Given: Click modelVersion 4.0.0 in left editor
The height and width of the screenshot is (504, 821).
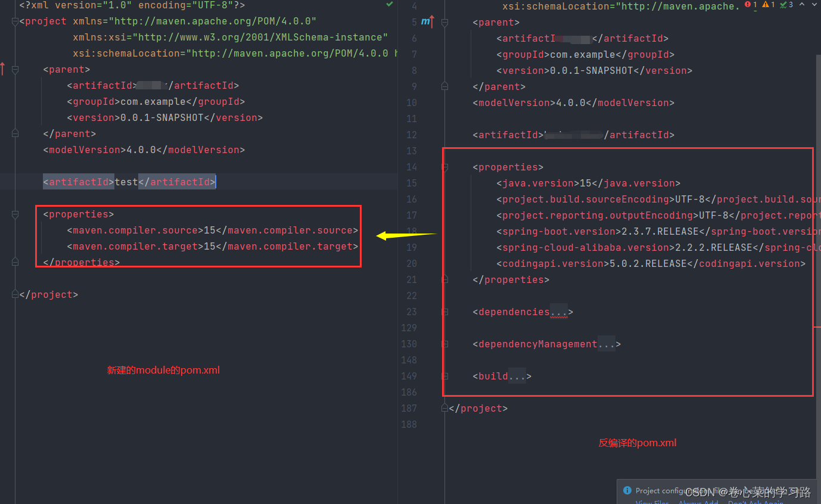Looking at the screenshot, I should pos(144,150).
